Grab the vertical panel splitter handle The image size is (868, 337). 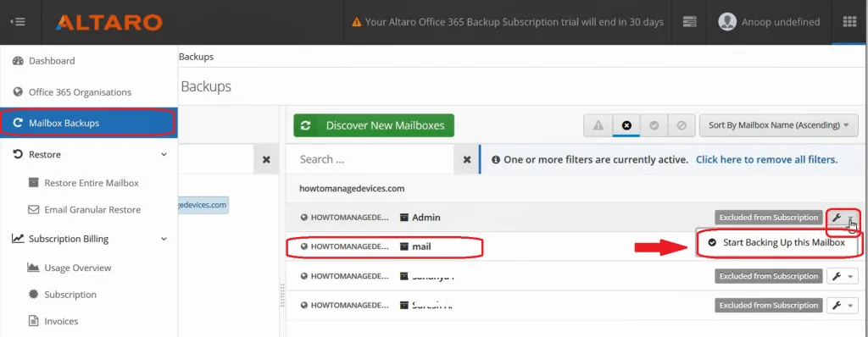pos(282,295)
